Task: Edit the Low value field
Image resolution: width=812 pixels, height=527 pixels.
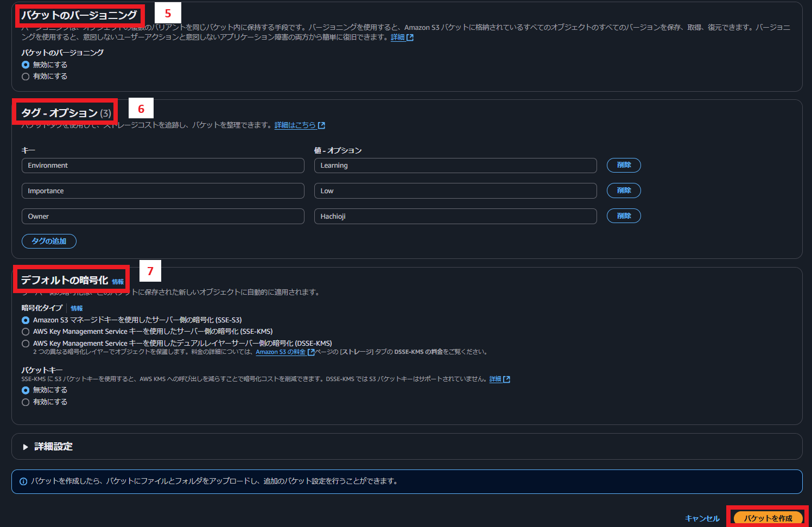Action: click(455, 191)
